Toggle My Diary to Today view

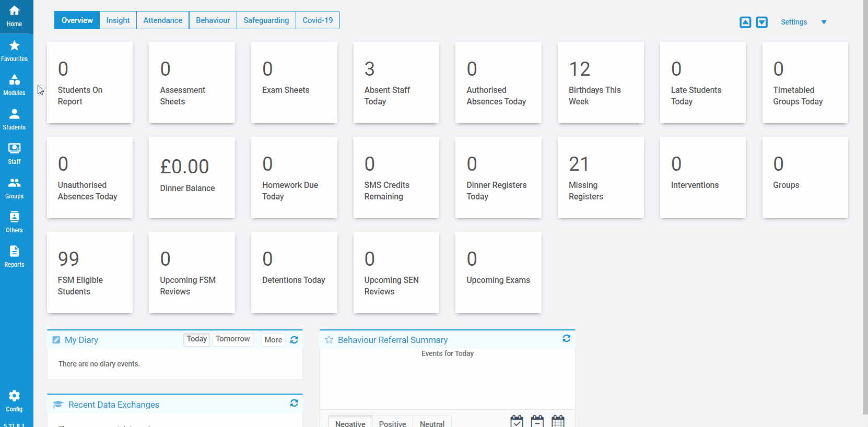197,339
